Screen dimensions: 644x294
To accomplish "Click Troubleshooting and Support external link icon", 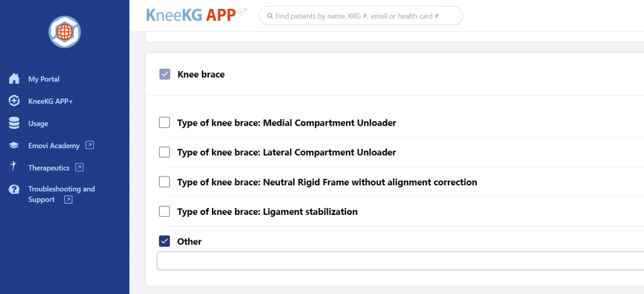I will [69, 200].
